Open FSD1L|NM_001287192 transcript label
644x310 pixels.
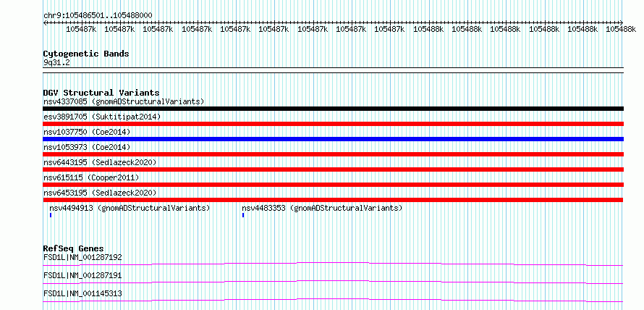82,257
